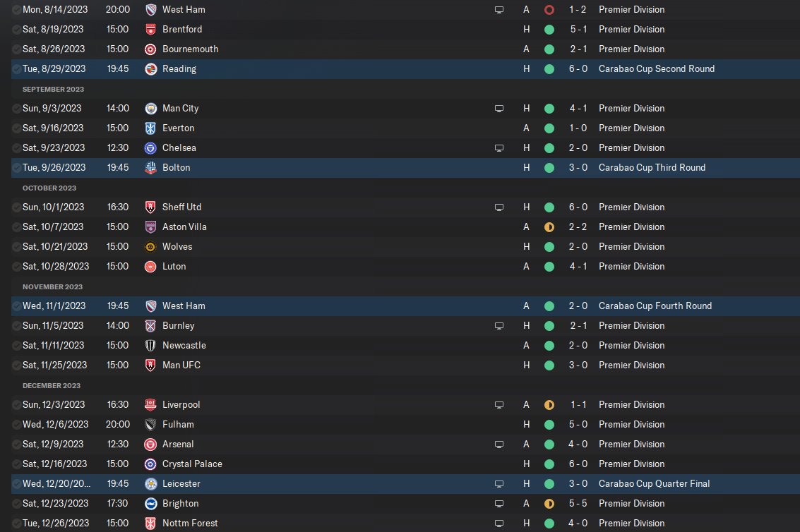Select the Brighton club badge
The image size is (800, 532).
150,504
